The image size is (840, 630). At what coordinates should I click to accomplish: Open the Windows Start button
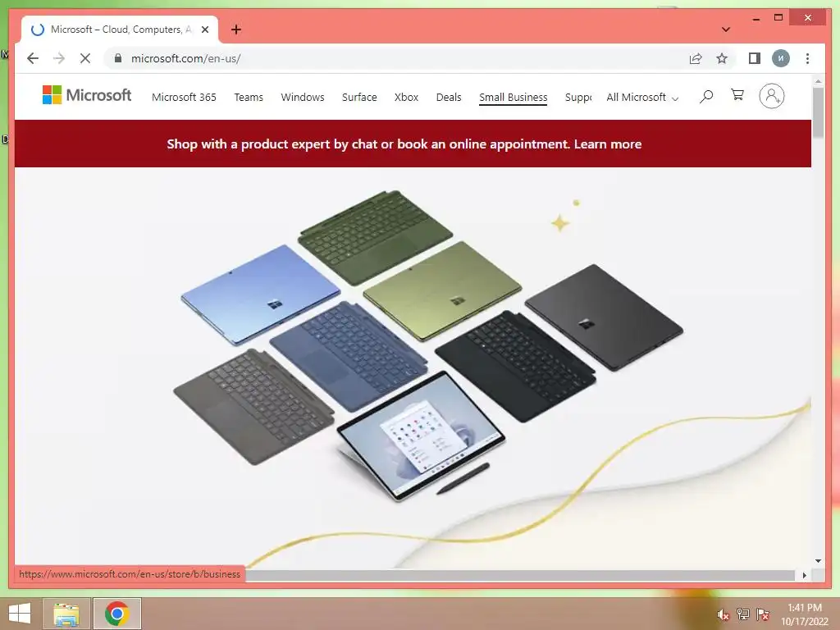point(20,614)
